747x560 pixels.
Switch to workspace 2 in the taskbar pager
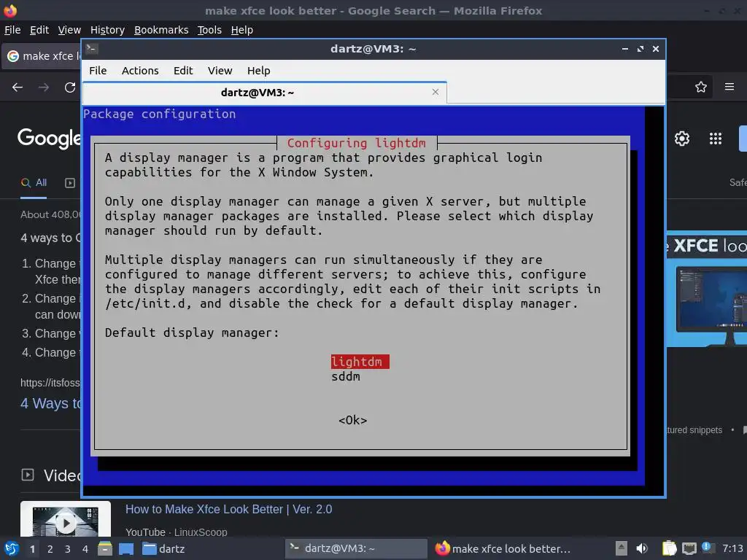50,549
